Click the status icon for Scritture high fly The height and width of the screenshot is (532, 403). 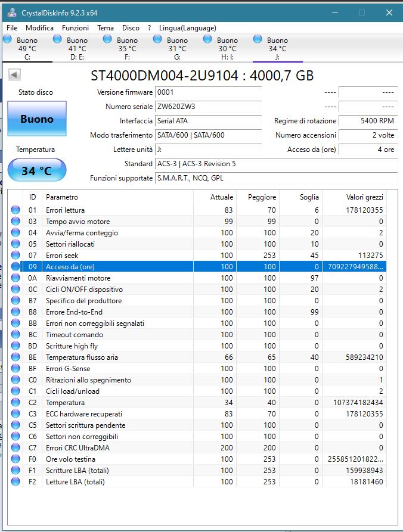[x=15, y=346]
